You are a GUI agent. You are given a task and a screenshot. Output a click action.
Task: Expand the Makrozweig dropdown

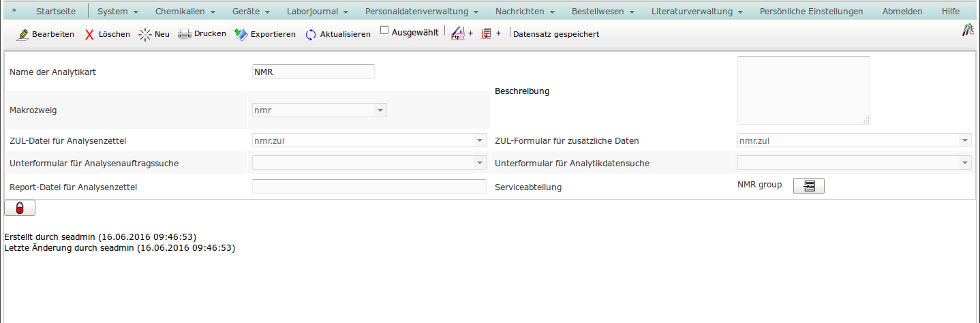tap(380, 110)
